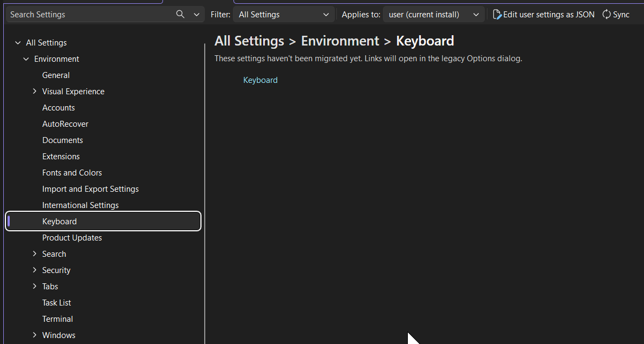The image size is (644, 344).
Task: Select the Security tree item label
Action: [x=56, y=270]
